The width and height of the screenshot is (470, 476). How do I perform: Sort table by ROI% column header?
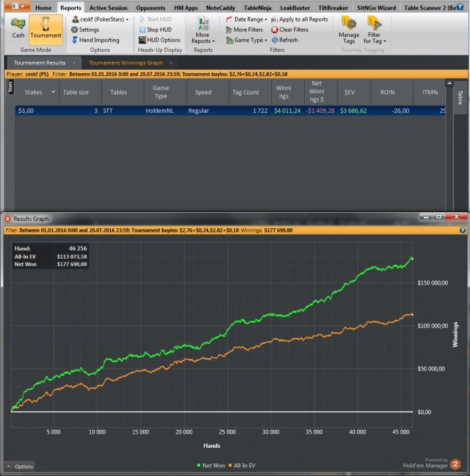387,92
